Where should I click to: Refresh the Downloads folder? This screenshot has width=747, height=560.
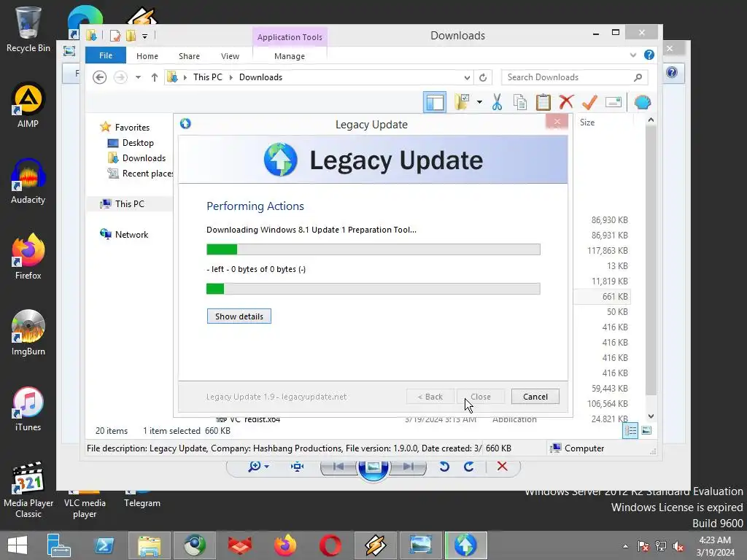click(483, 77)
